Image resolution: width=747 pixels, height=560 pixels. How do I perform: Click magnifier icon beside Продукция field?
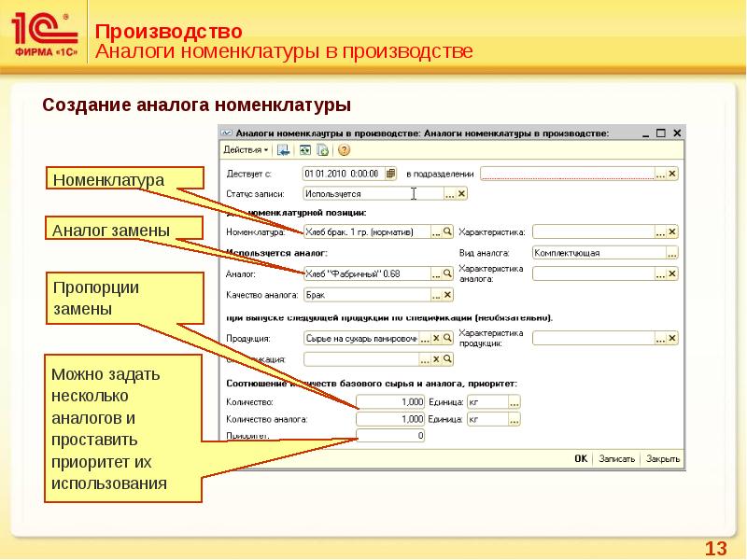click(x=447, y=338)
